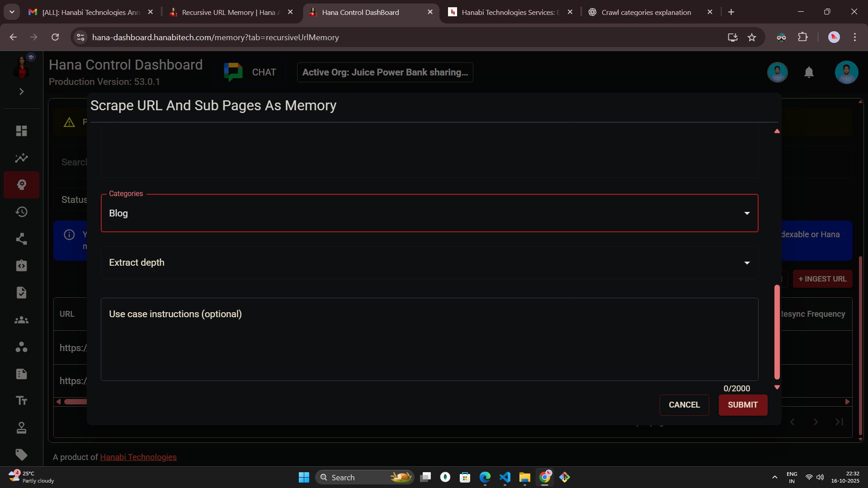This screenshot has width=868, height=488.
Task: Click the analytics trend icon in sidebar
Action: (21, 158)
